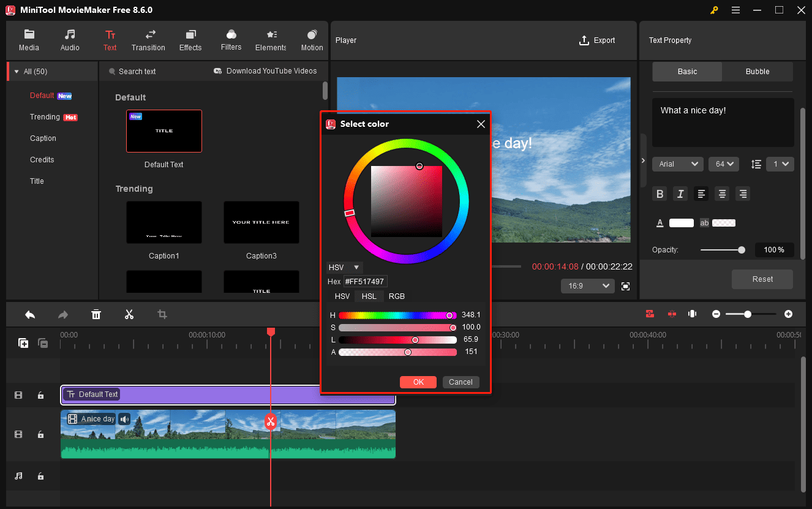Browse the Effects library
The height and width of the screenshot is (509, 812).
click(190, 40)
